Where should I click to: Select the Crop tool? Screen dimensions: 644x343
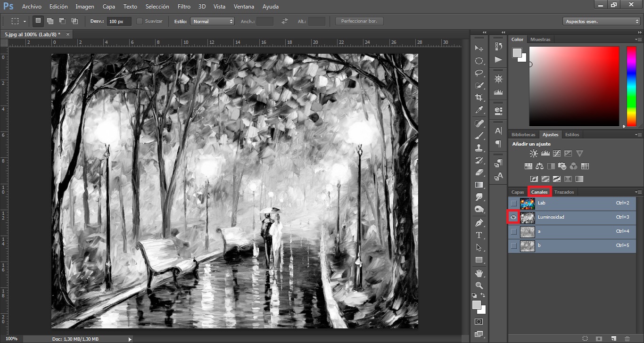point(479,98)
